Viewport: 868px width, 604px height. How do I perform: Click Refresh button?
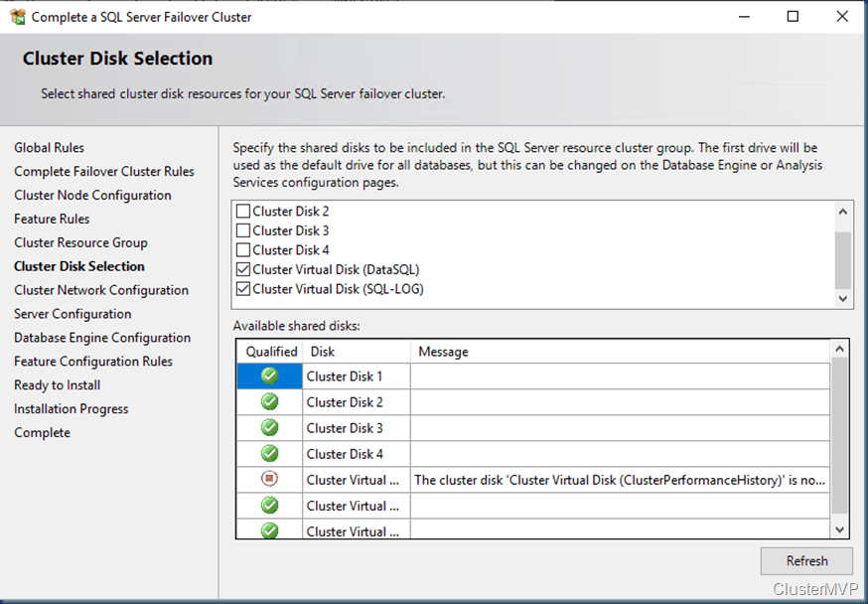point(806,561)
